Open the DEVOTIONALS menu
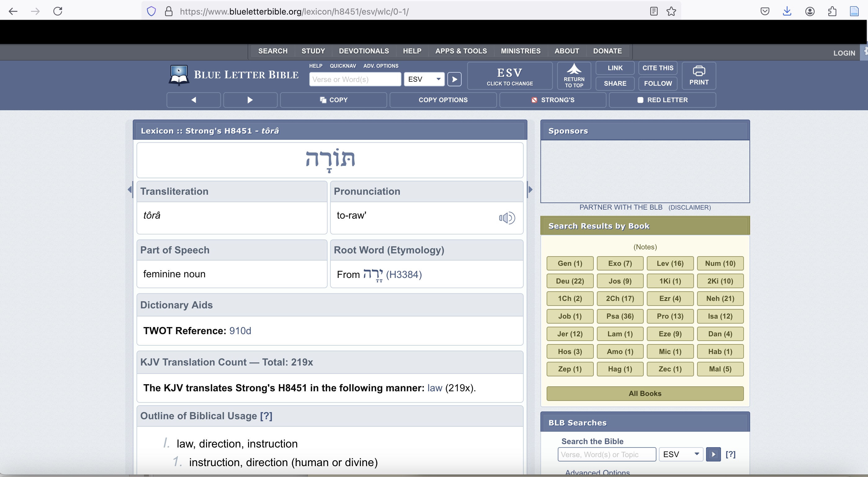This screenshot has height=477, width=868. tap(364, 51)
